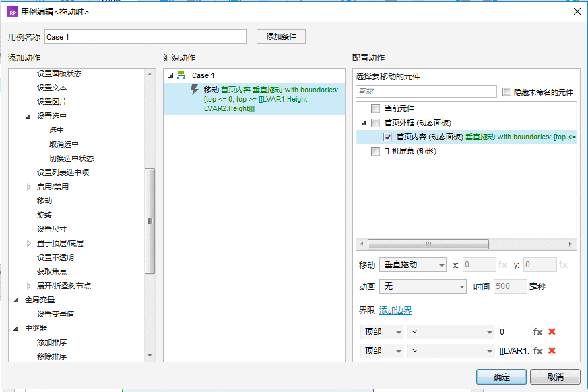Image resolution: width=588 pixels, height=392 pixels.
Task: Open the second 顶部 boundary dropdown
Action: (x=381, y=351)
